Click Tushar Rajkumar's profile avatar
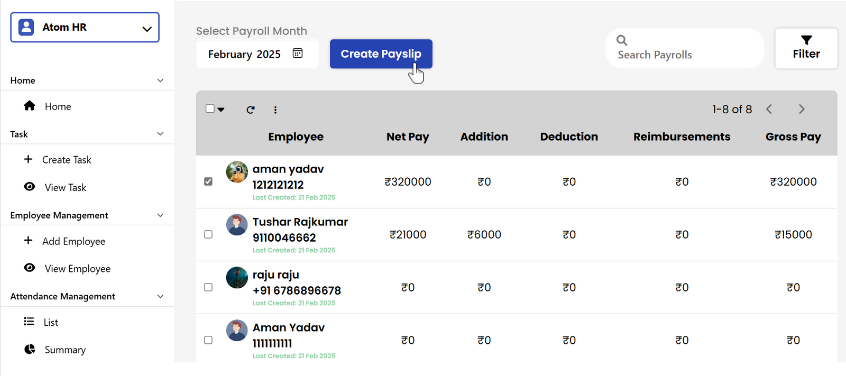 tap(237, 224)
